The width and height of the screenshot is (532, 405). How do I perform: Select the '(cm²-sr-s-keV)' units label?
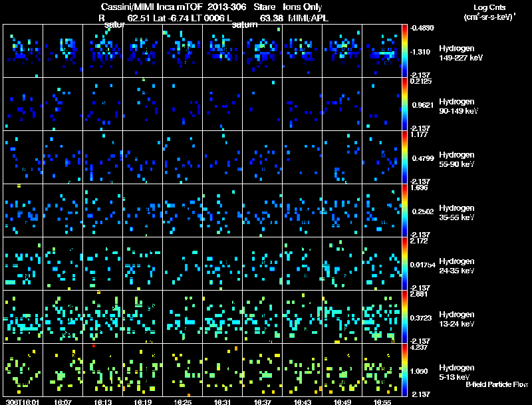tap(489, 17)
